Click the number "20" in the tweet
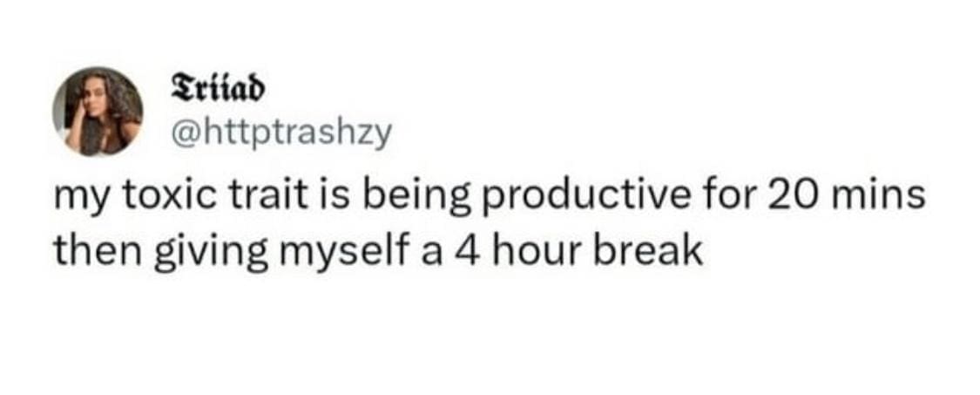The width and height of the screenshot is (980, 395). click(x=792, y=196)
